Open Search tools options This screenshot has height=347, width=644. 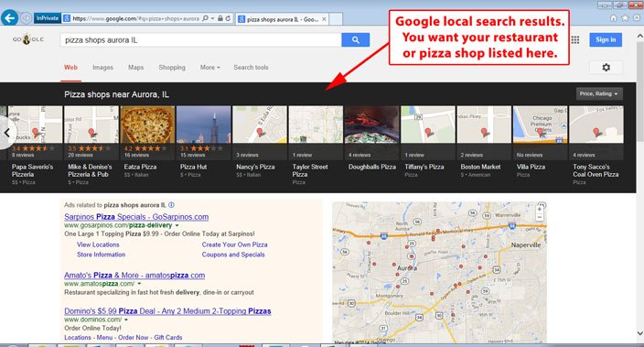[x=251, y=68]
